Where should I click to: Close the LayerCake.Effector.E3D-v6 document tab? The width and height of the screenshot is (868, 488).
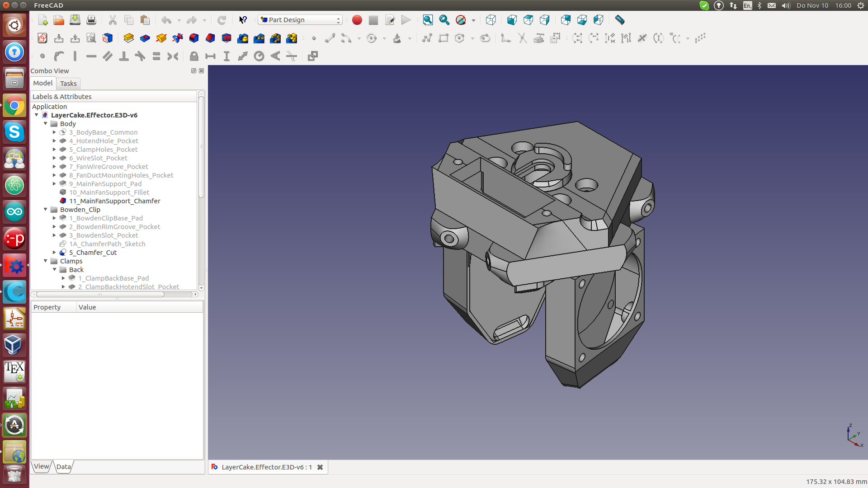point(320,467)
